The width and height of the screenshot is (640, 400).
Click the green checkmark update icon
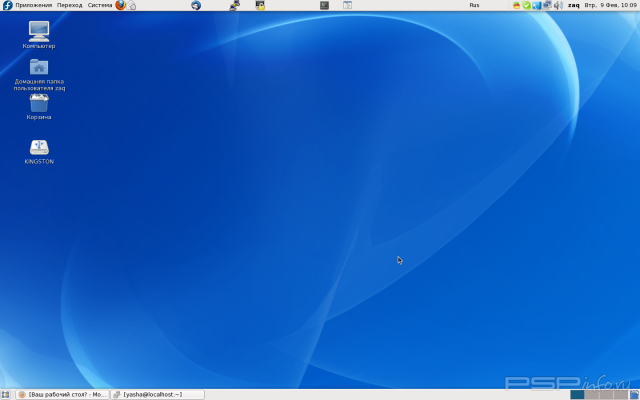click(527, 5)
